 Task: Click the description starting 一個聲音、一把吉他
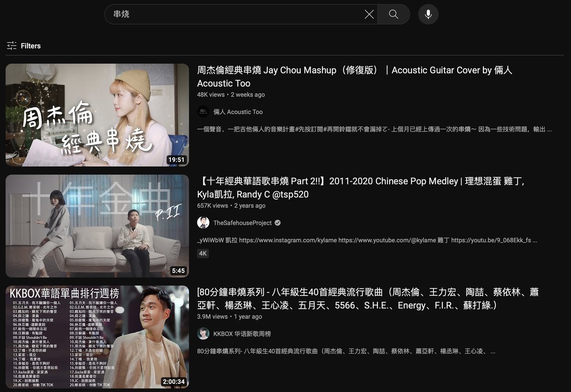(x=374, y=129)
